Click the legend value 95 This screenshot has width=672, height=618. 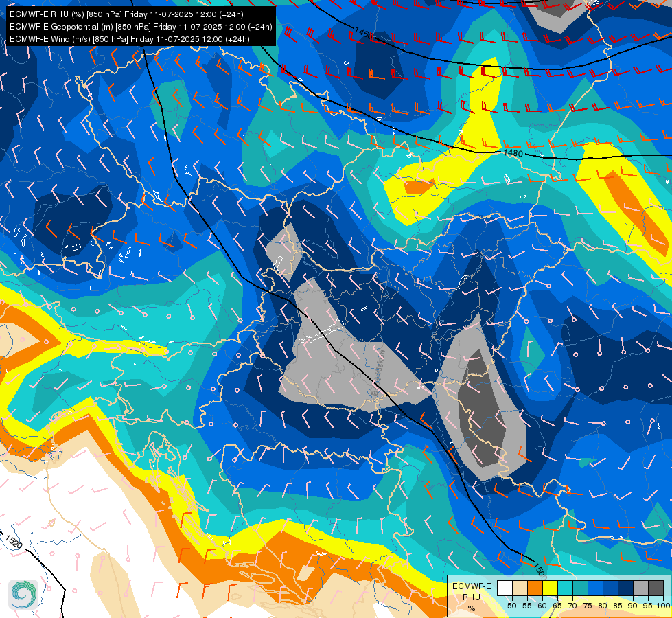click(648, 606)
